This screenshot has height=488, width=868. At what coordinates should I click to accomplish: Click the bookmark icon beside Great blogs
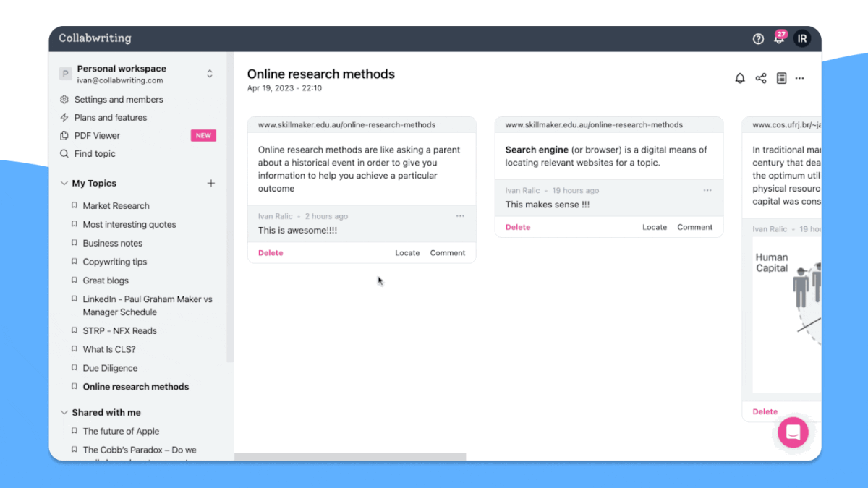point(74,281)
